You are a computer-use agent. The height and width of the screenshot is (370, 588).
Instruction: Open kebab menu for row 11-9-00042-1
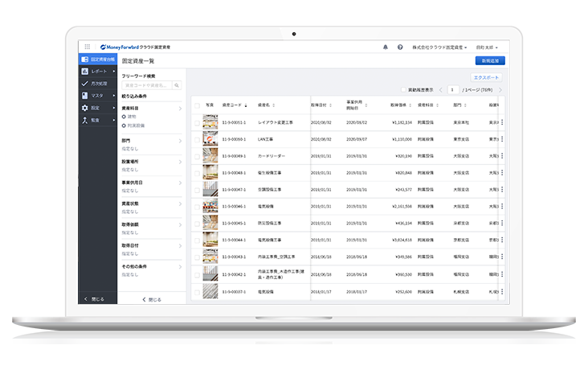[x=502, y=274]
